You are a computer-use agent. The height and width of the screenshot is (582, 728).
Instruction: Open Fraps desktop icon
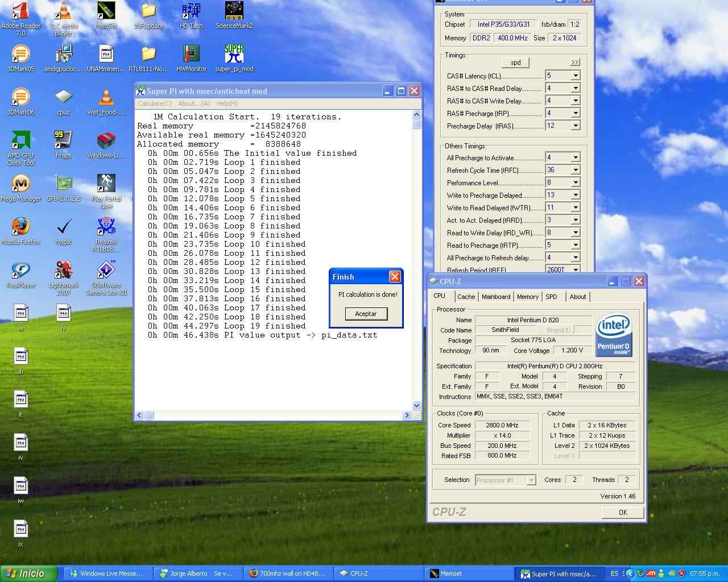click(63, 144)
